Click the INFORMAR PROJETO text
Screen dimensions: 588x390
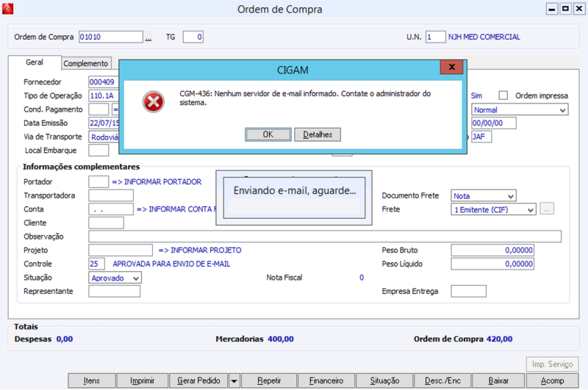(206, 250)
